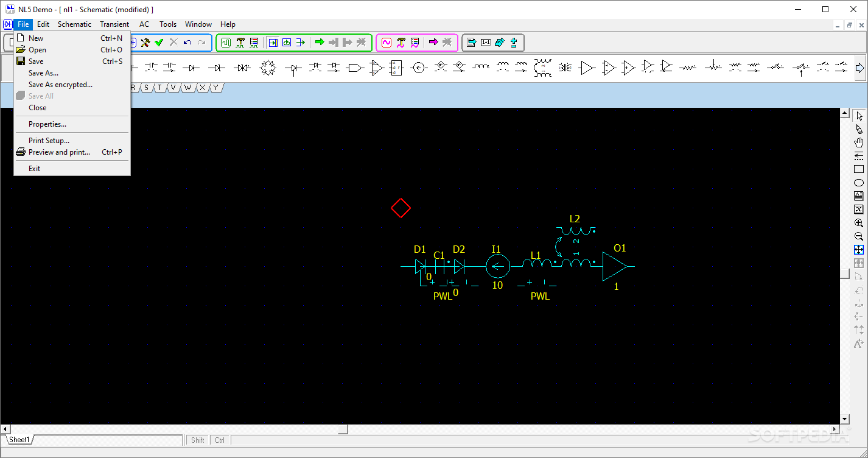This screenshot has height=458, width=868.
Task: Click the magenta start AC arrow
Action: [433, 43]
